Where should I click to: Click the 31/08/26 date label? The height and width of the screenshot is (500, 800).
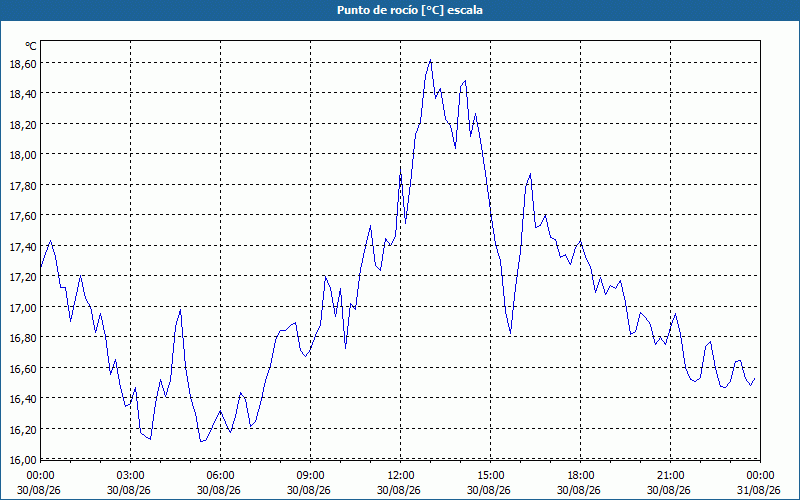tap(759, 490)
